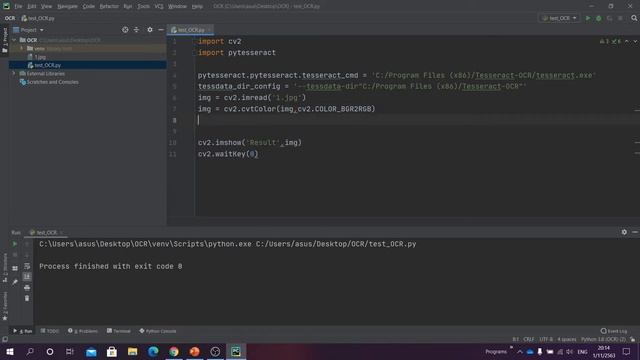
Task: Click PyCharm icon on taskbar
Action: 236,351
